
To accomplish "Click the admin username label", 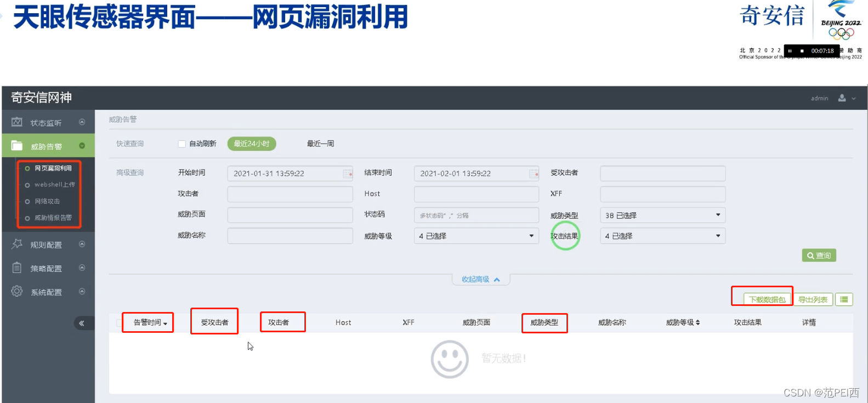I will click(820, 99).
